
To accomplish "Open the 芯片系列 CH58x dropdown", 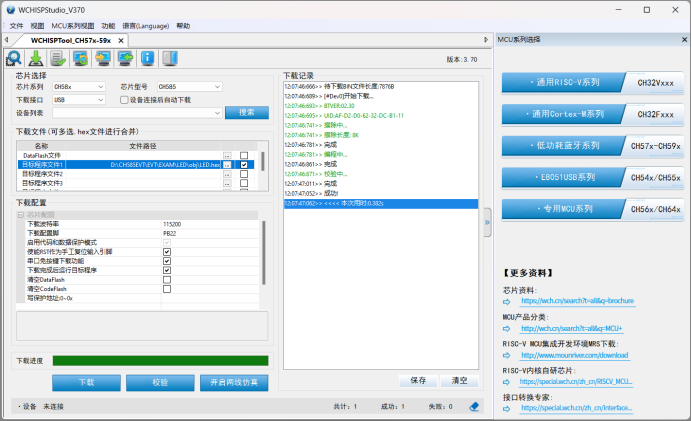I will tap(79, 87).
